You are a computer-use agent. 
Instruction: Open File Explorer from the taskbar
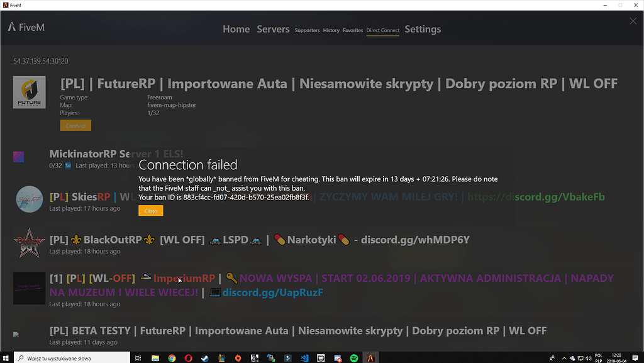[156, 357]
